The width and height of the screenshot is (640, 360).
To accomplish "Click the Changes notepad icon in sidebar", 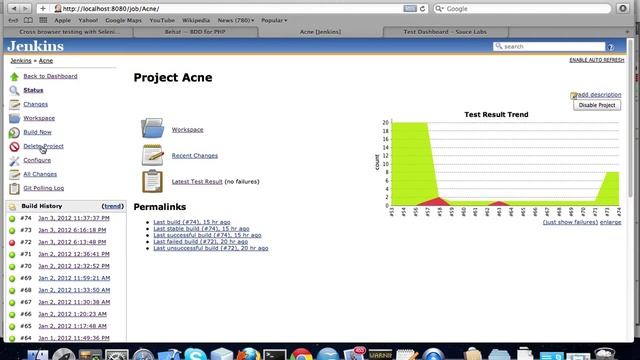I will click(x=14, y=104).
